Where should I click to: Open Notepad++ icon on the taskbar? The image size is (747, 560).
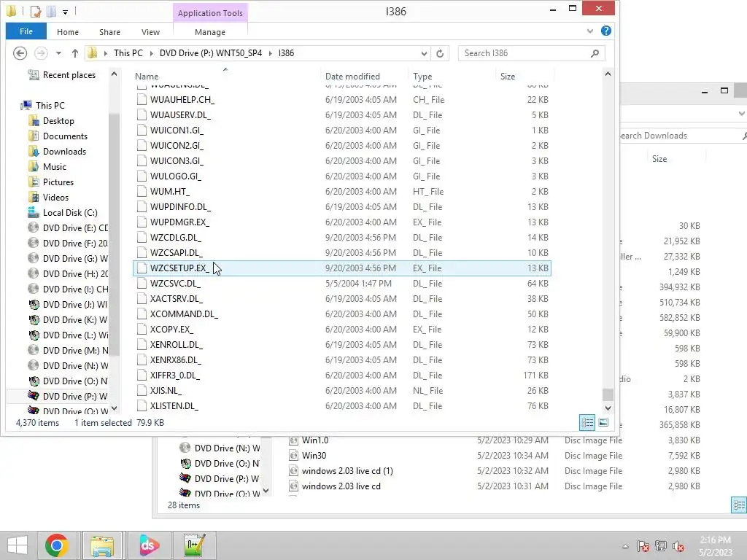194,545
